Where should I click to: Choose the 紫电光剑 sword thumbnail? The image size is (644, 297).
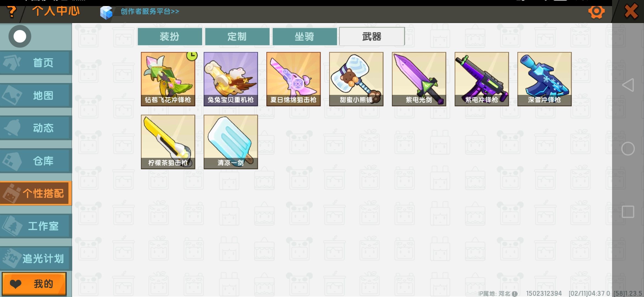419,79
